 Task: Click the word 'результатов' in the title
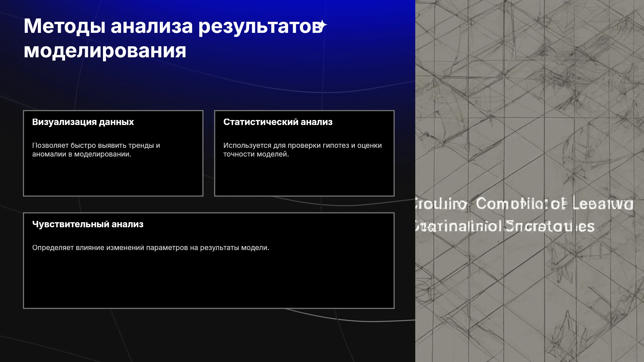(261, 26)
